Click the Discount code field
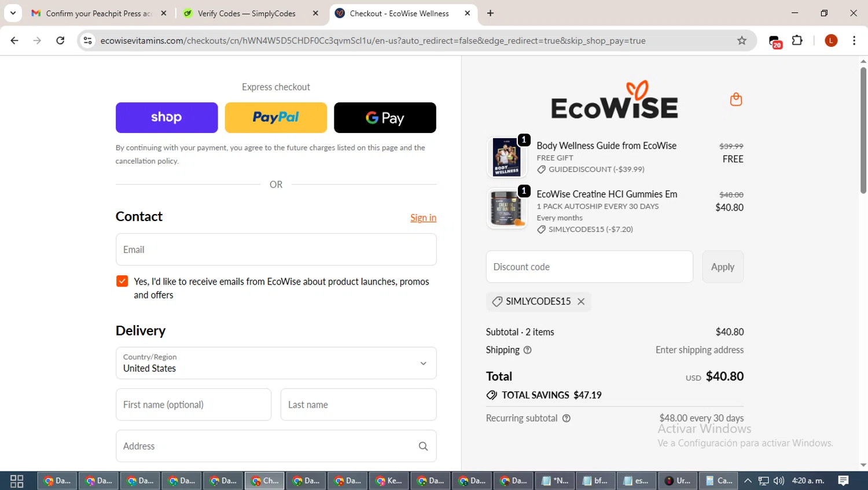 click(589, 267)
